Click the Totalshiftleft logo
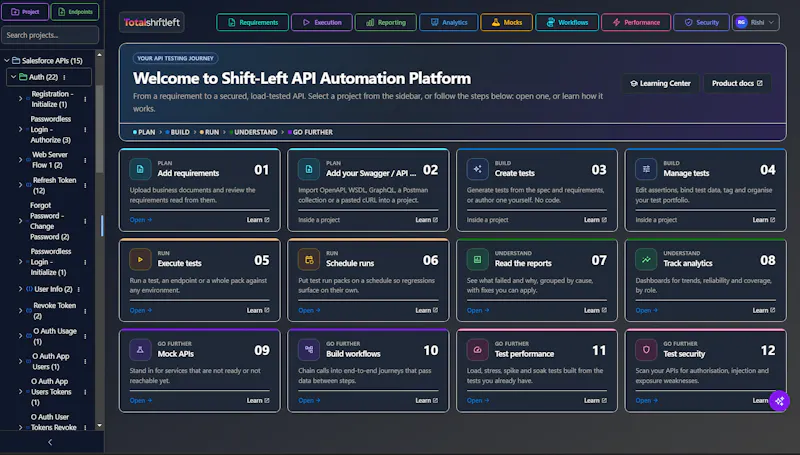This screenshot has width=800, height=455. 152,22
